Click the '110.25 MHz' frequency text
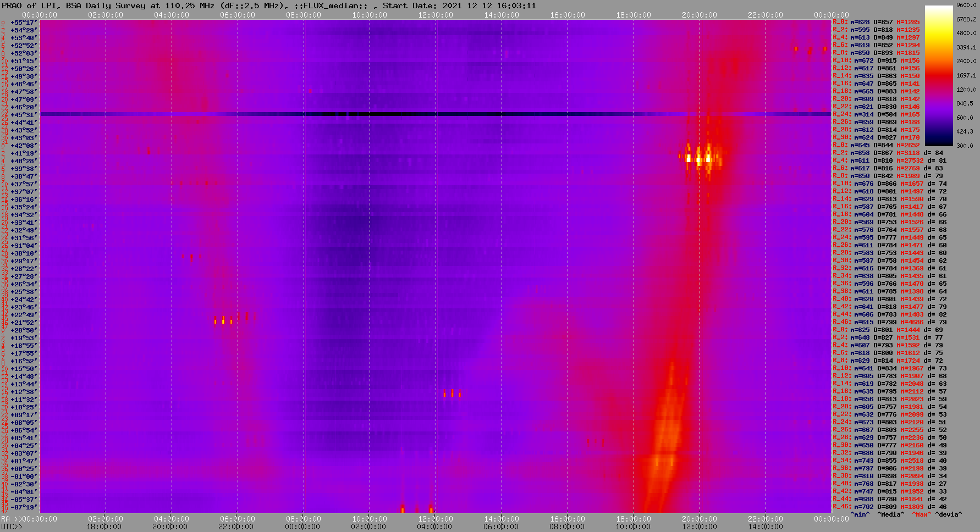 click(190, 5)
